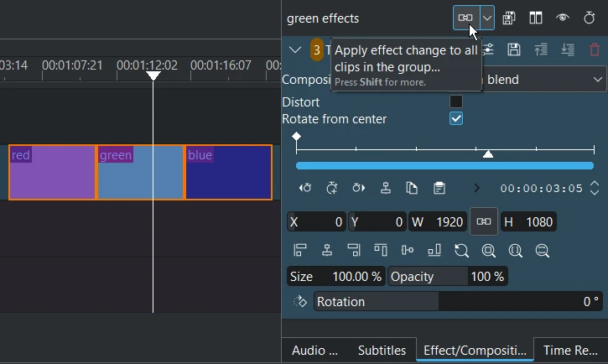Viewport: 608px width, 364px height.
Task: Select the first keyframe diamond
Action: point(296,136)
